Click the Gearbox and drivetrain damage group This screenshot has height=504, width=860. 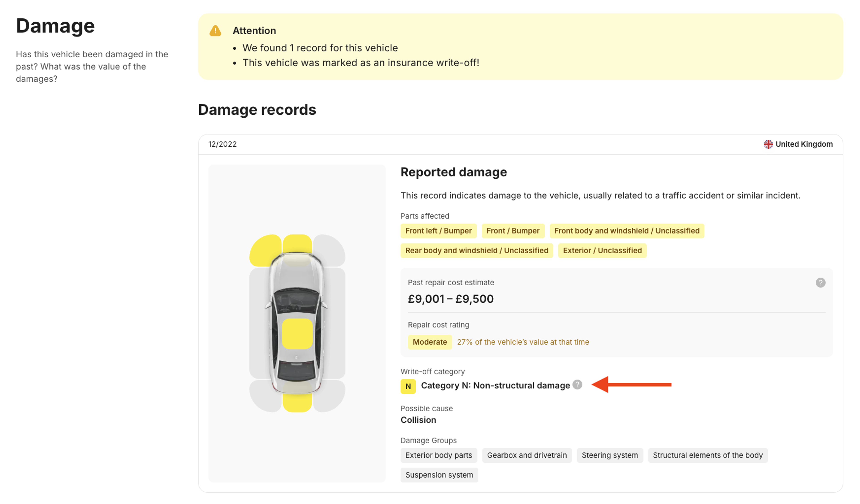(x=527, y=455)
